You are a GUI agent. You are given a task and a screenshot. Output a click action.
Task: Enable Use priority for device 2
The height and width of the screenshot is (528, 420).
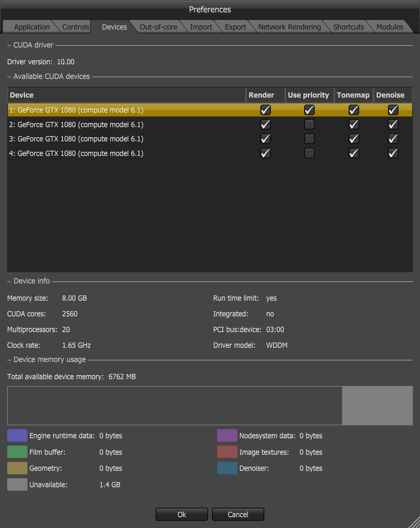[x=309, y=124]
